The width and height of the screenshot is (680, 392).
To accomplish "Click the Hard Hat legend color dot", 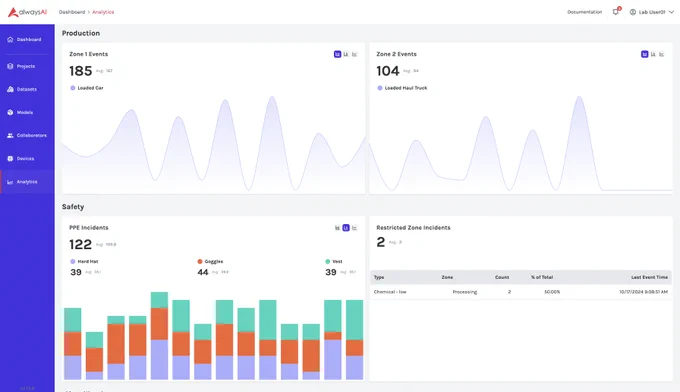I will (x=72, y=261).
